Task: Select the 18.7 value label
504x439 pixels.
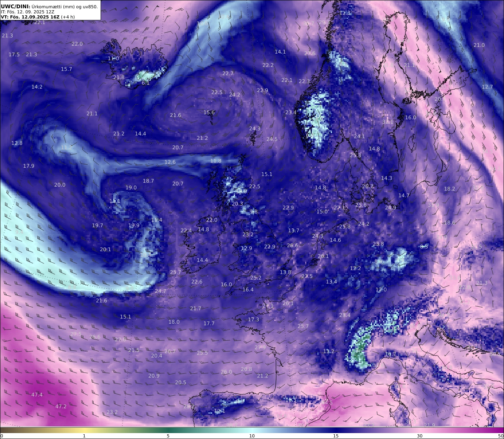Action: 148,181
